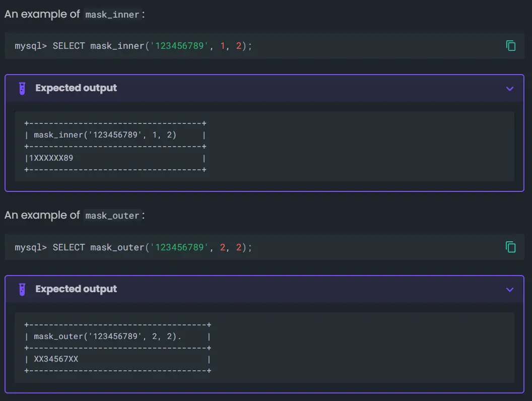Screen dimensions: 532x401
Task: Click the XX34567XX result value
Action: (x=56, y=359)
